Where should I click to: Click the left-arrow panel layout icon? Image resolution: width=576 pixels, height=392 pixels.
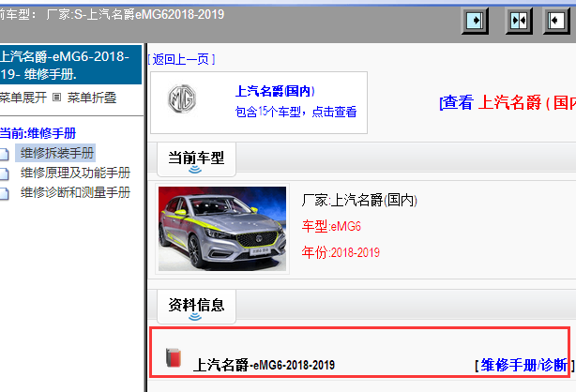556,21
